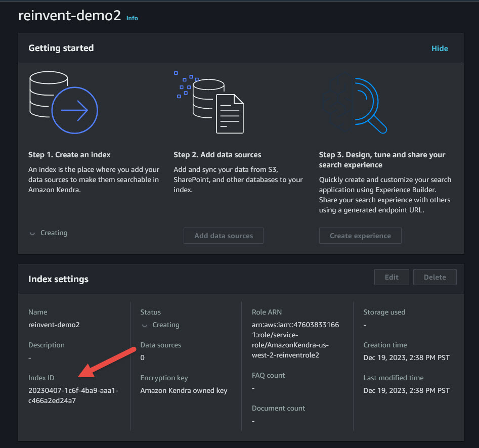This screenshot has width=479, height=448.
Task: Click the Index settings heading
Action: (58, 279)
